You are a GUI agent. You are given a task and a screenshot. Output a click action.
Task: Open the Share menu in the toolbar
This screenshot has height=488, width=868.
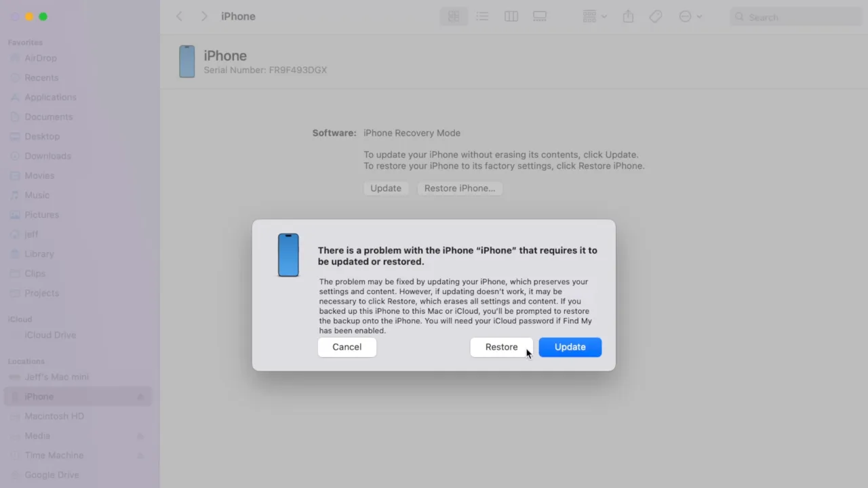628,16
